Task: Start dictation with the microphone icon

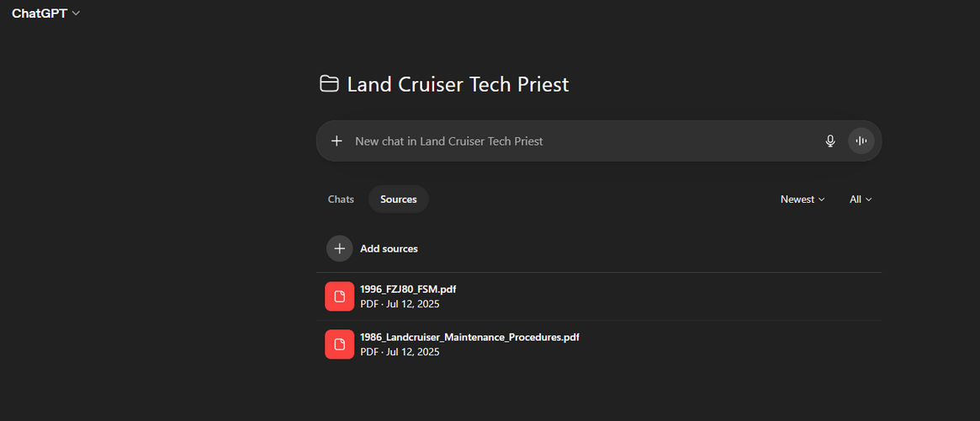Action: (x=830, y=141)
